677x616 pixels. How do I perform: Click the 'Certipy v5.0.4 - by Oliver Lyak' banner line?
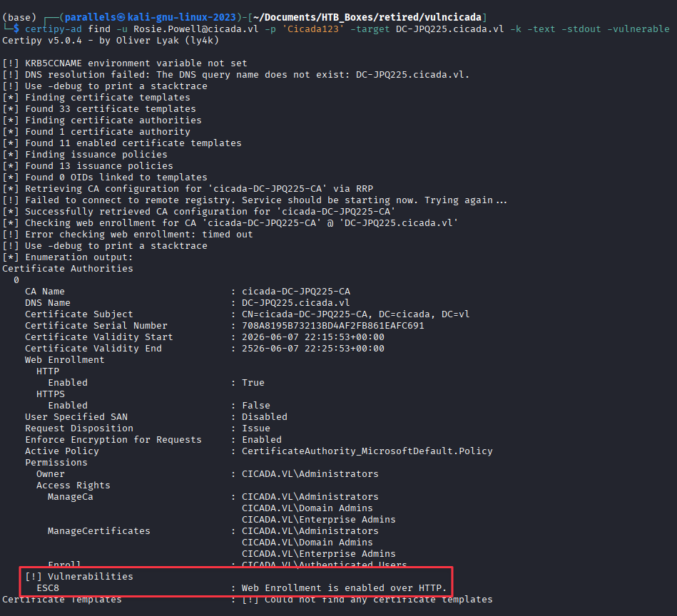(x=111, y=41)
